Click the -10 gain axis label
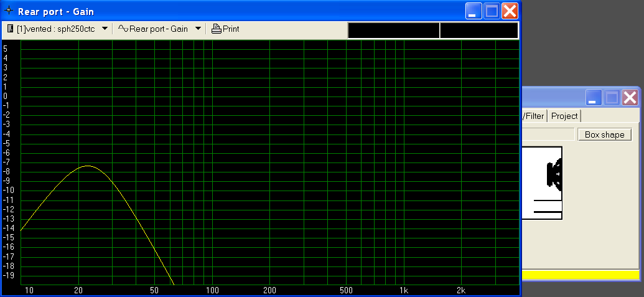Screen dimensions: 644x297 8,190
